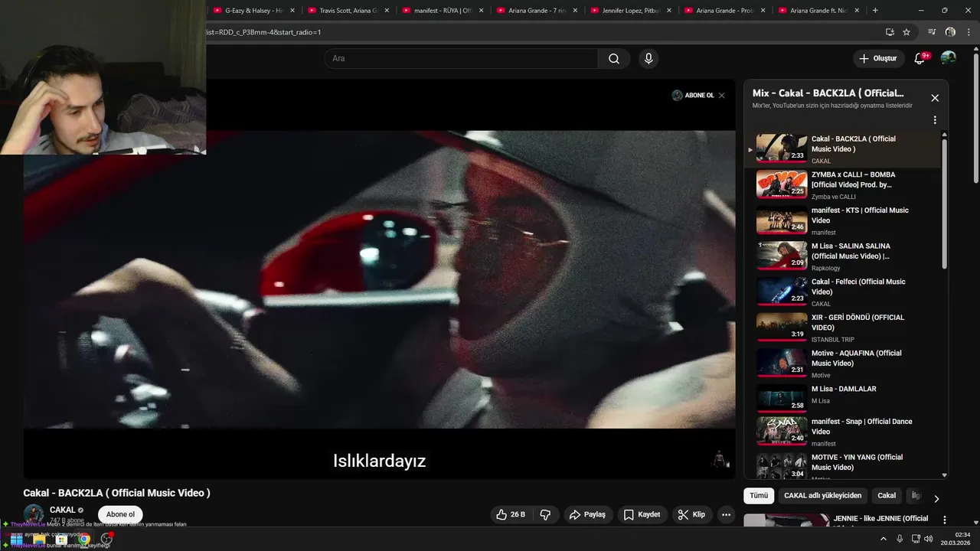Open the YouTube account avatar menu
This screenshot has width=980, height=551.
click(948, 58)
